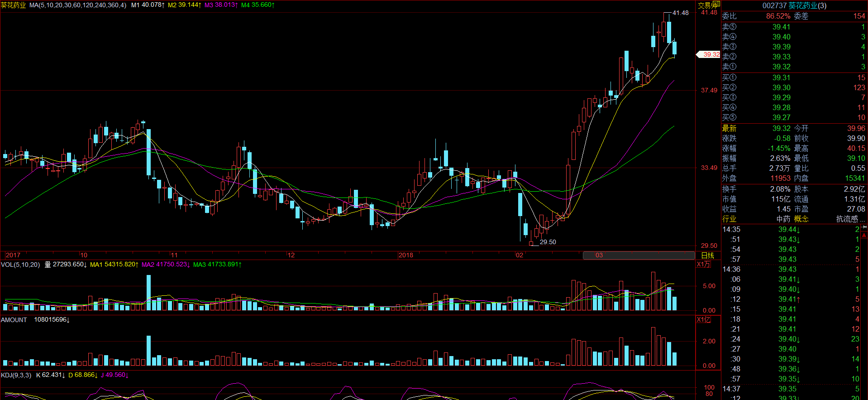Click the 03 timeline scroll thumb

click(x=639, y=255)
